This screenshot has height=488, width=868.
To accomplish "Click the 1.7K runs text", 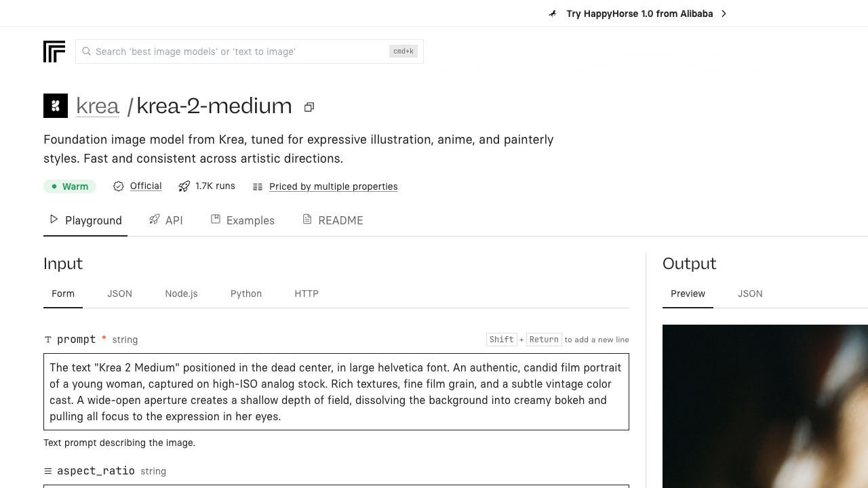I will tap(215, 186).
